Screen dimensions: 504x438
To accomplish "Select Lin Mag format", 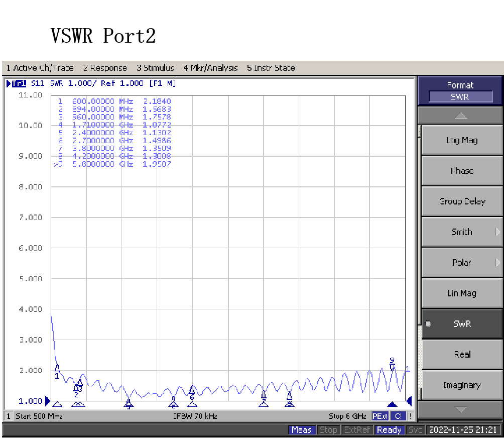I will (x=461, y=293).
